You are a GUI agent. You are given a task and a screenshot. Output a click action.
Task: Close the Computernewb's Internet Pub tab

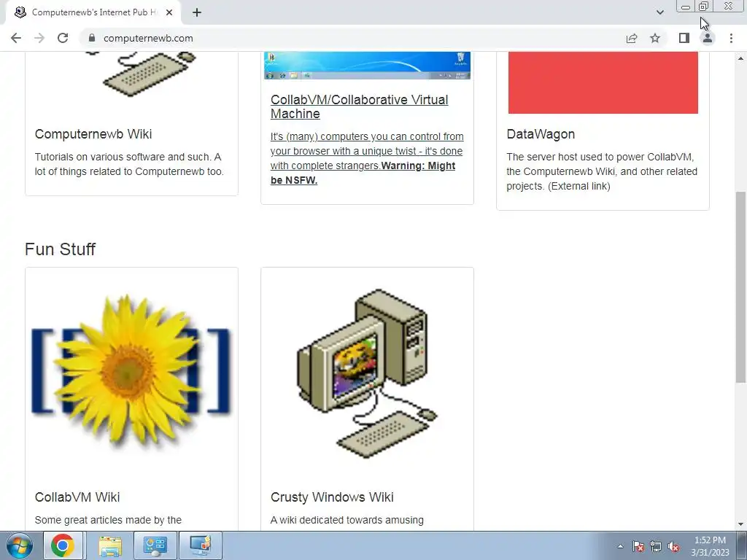tap(169, 12)
